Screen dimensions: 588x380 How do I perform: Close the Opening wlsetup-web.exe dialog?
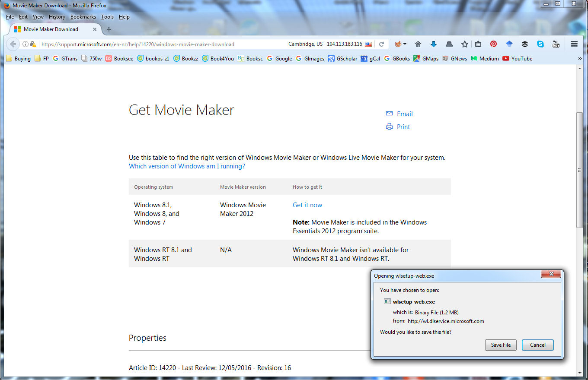[551, 274]
